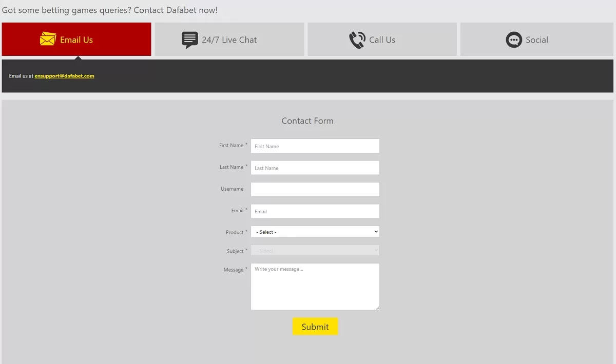Click the chat bubble icon for Live Chat
The height and width of the screenshot is (364, 616).
[x=190, y=40]
